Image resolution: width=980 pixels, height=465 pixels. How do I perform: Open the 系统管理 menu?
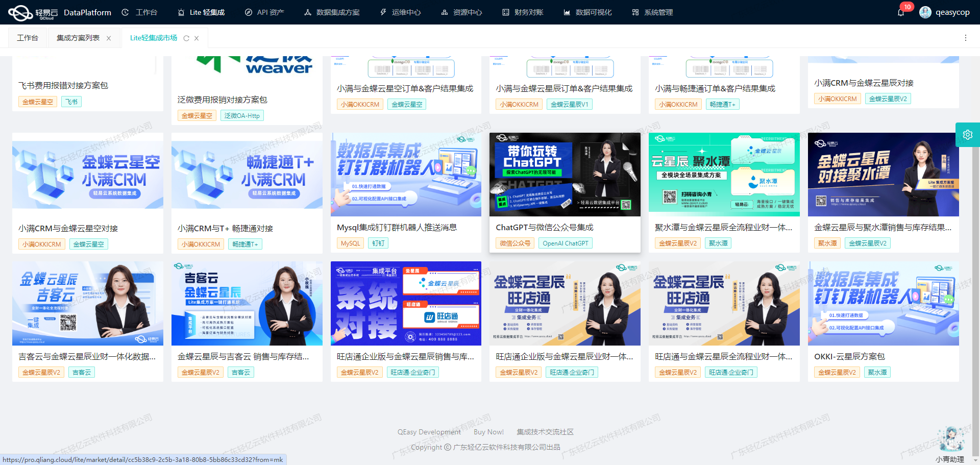652,12
